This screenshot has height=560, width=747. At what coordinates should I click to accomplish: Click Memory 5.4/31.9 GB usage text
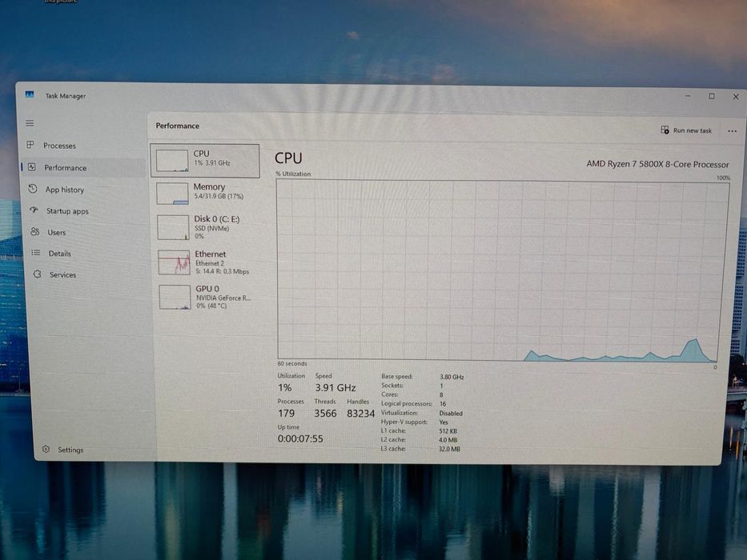(219, 196)
